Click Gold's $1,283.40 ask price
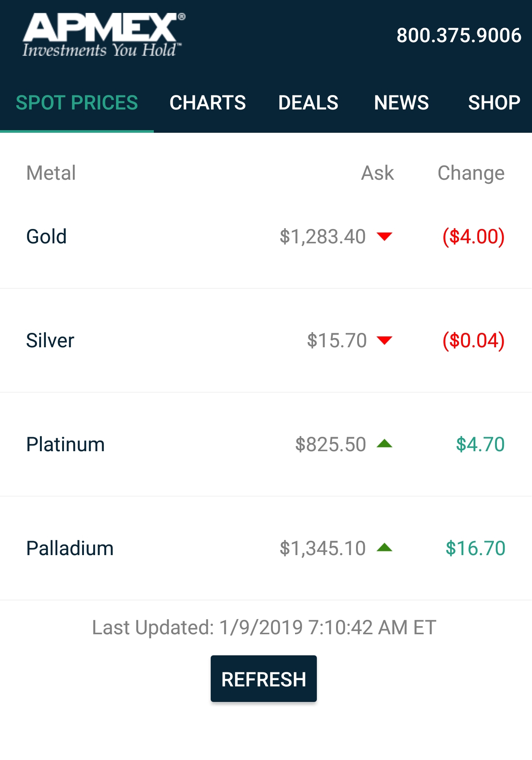 pyautogui.click(x=323, y=237)
